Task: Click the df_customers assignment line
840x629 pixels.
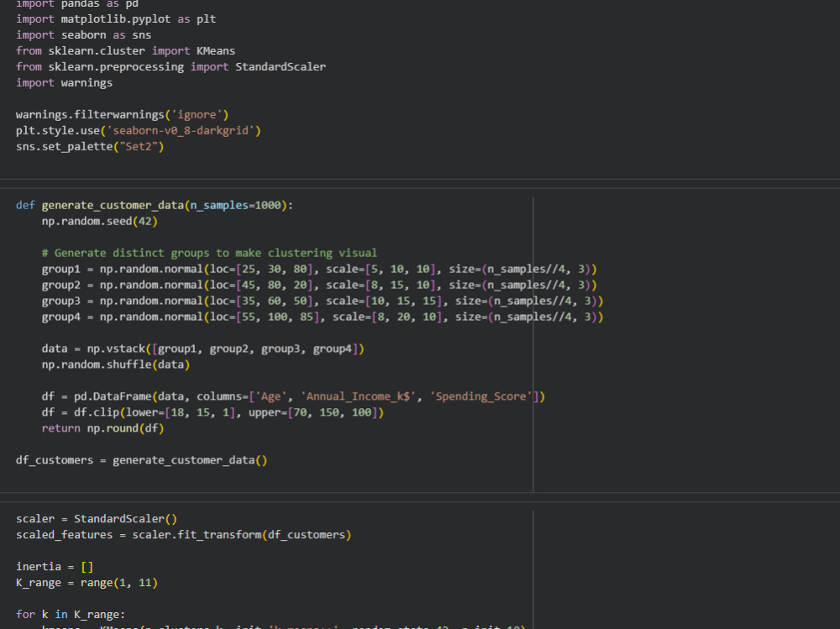Action: pyautogui.click(x=141, y=460)
